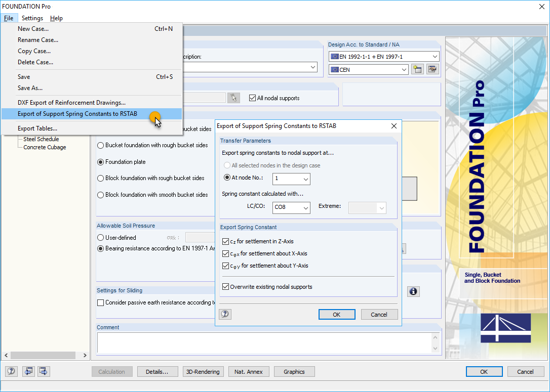The image size is (550, 392).
Task: Click the help icon in bottom-left toolbar
Action: click(11, 371)
